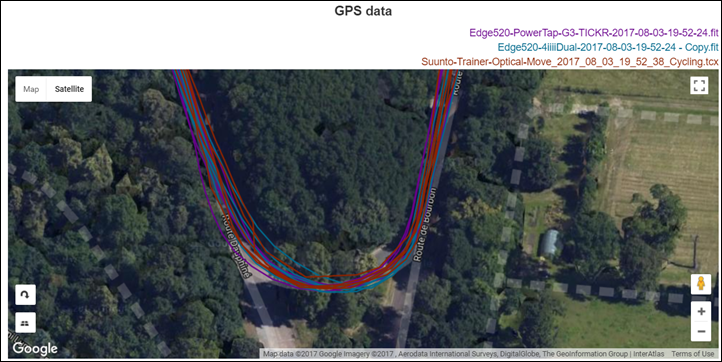Toggle the tilt view map icon
The image size is (722, 362).
pyautogui.click(x=25, y=323)
